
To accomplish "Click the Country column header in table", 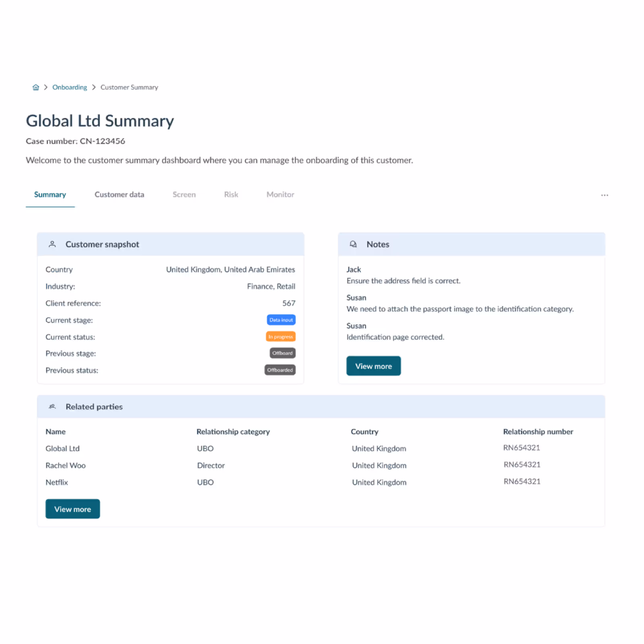I will pos(365,431).
